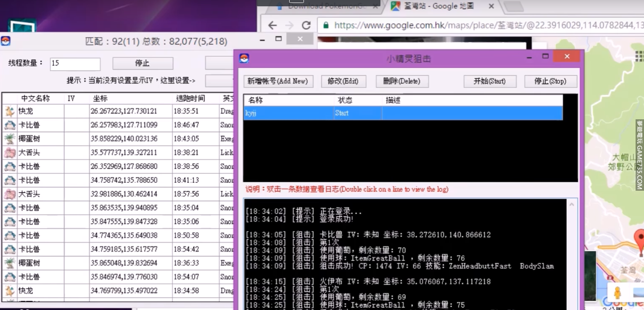The image size is (644, 310).
Task: Go back using the Chrome back arrow
Action: point(272,25)
